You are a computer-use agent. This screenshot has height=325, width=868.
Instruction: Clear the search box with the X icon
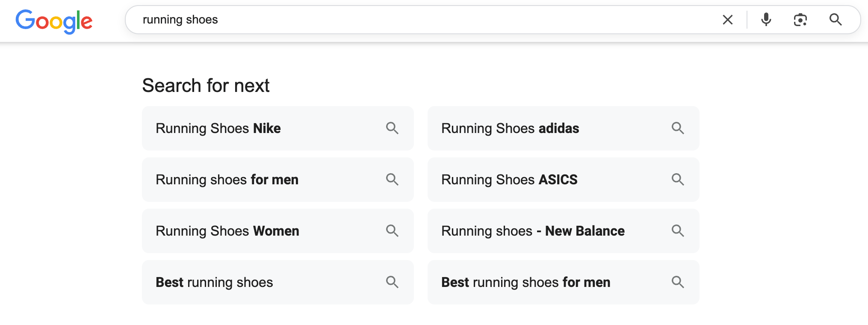(727, 20)
